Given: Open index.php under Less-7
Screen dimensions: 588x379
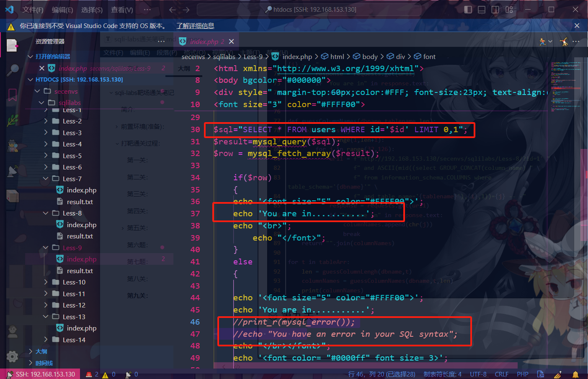Looking at the screenshot, I should (x=81, y=190).
